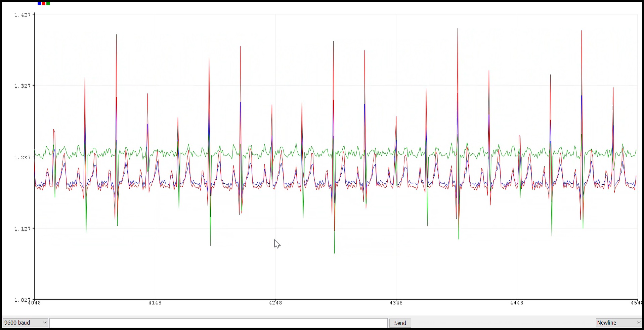Click the 1.2E7 y-axis label
The height and width of the screenshot is (330, 644).
tap(23, 157)
